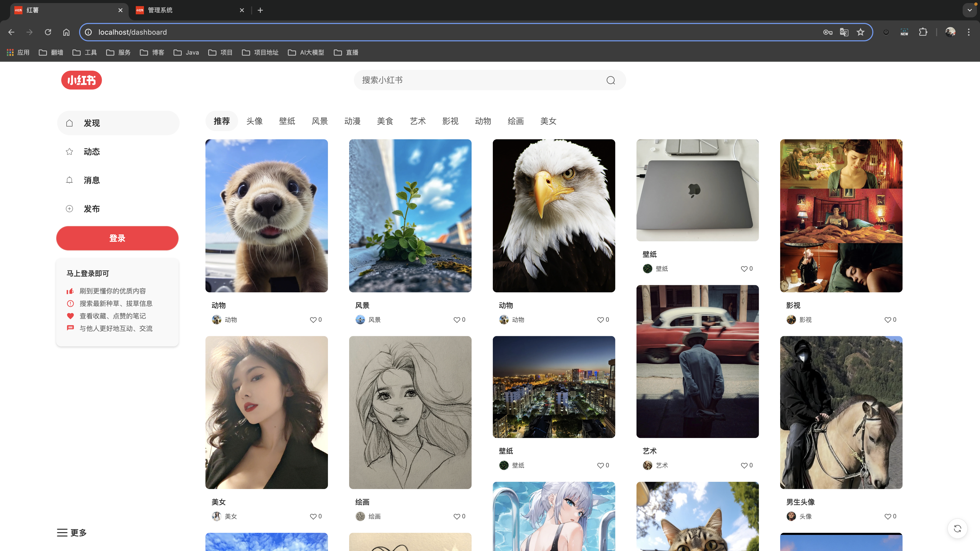980x551 pixels.
Task: Like the 风景 plant post
Action: (x=457, y=320)
